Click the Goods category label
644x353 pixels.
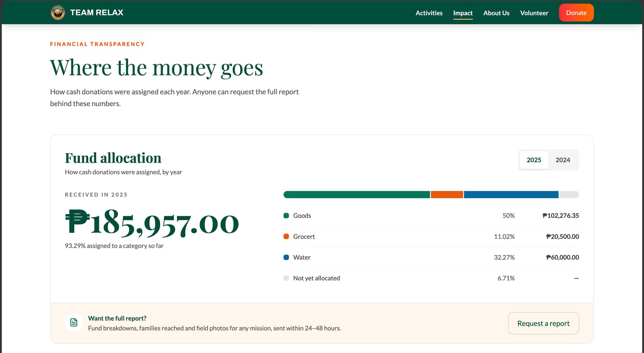[302, 215]
